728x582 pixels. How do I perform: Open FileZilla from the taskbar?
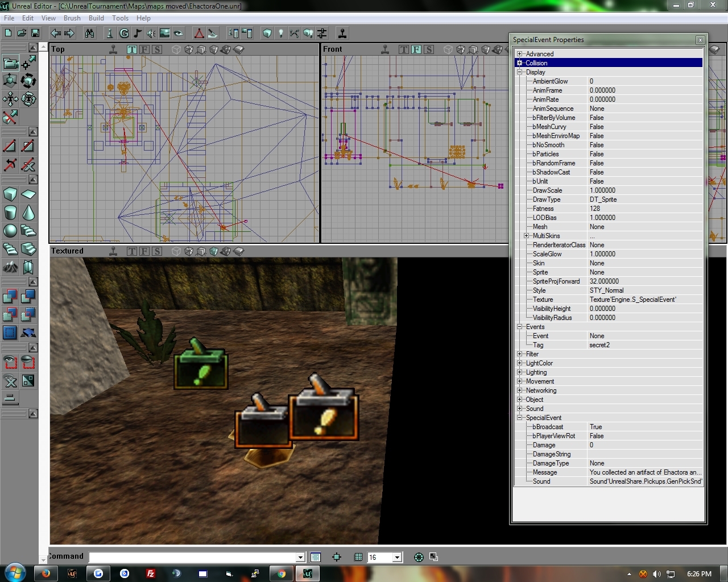[151, 573]
